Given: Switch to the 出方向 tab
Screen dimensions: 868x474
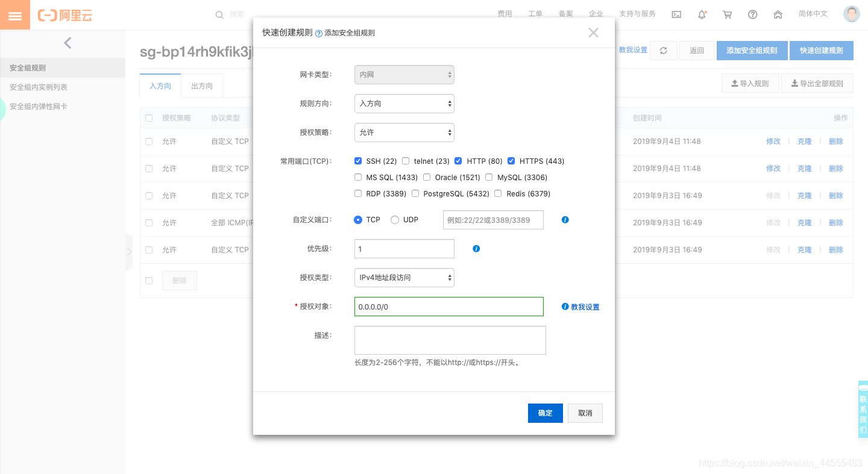Looking at the screenshot, I should (x=202, y=86).
